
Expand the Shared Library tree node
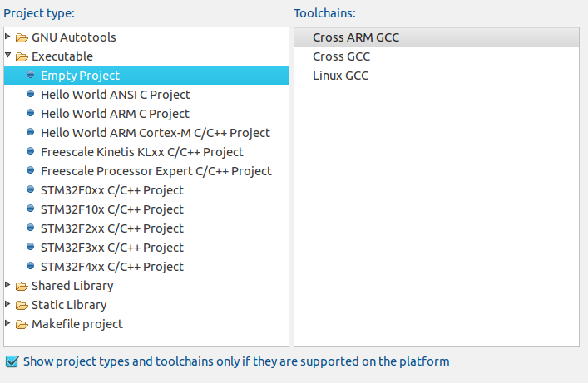pos(7,285)
